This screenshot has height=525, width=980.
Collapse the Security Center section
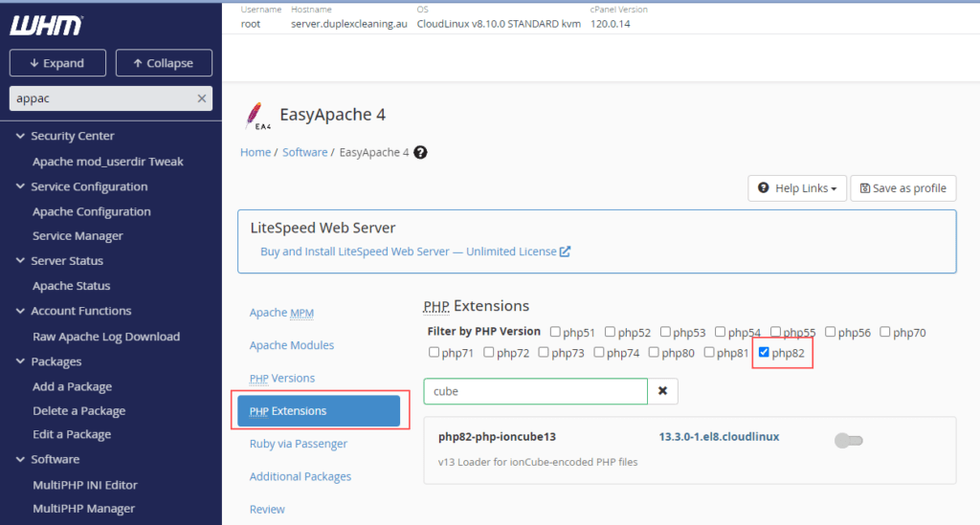click(x=20, y=136)
